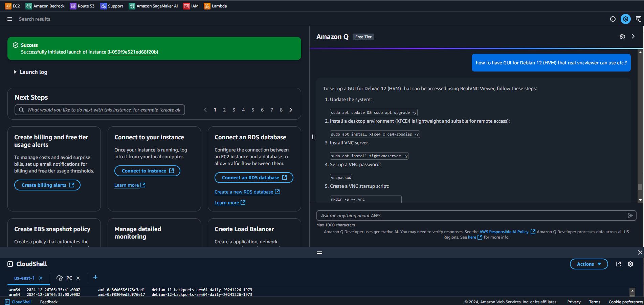
Task: Grab the CloudShell panel resize handle
Action: [x=319, y=252]
